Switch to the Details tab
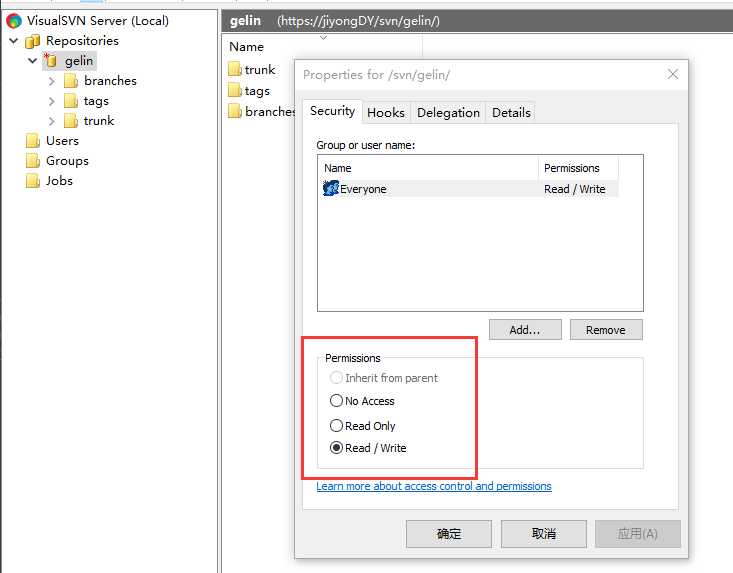 pyautogui.click(x=511, y=113)
